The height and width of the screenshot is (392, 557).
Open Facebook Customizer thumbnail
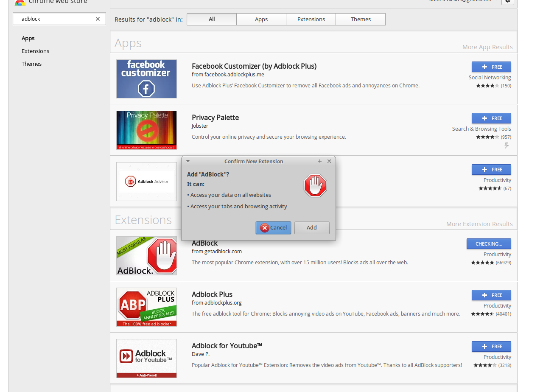click(146, 79)
